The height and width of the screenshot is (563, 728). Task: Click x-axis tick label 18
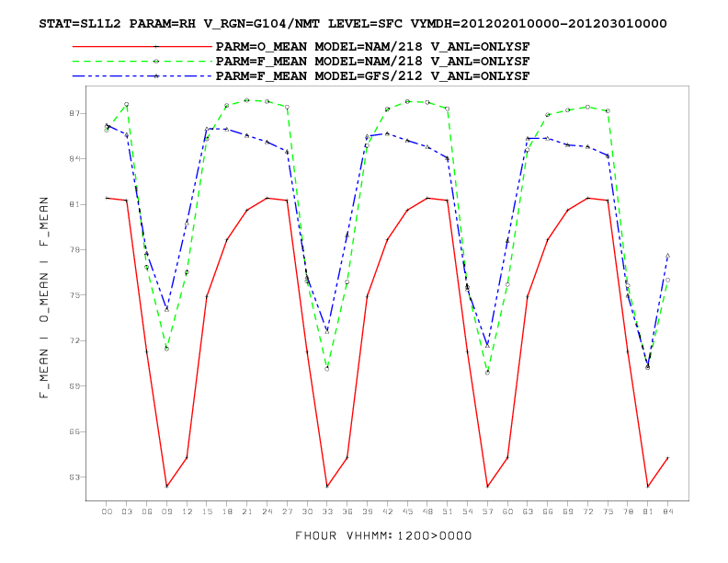point(227,511)
